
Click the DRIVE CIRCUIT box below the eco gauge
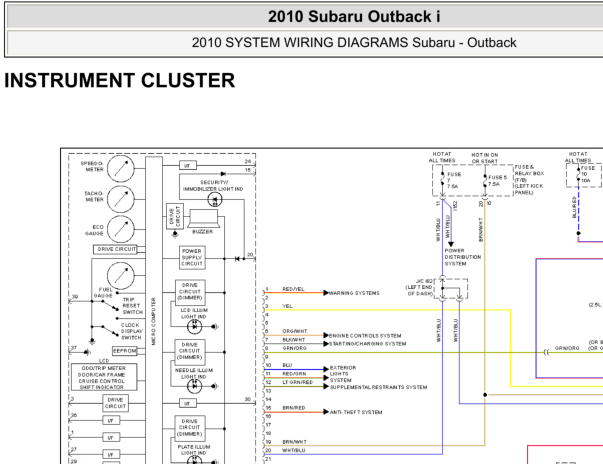(x=117, y=249)
